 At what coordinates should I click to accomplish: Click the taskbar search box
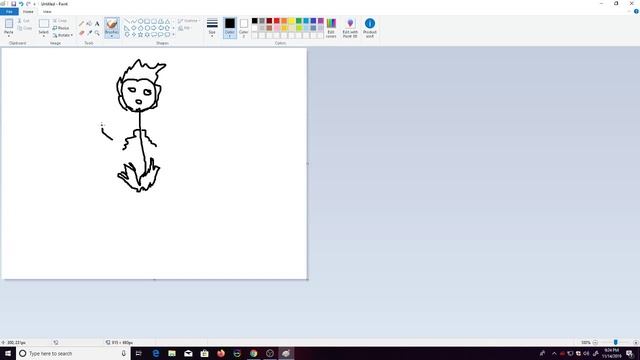tap(73, 353)
